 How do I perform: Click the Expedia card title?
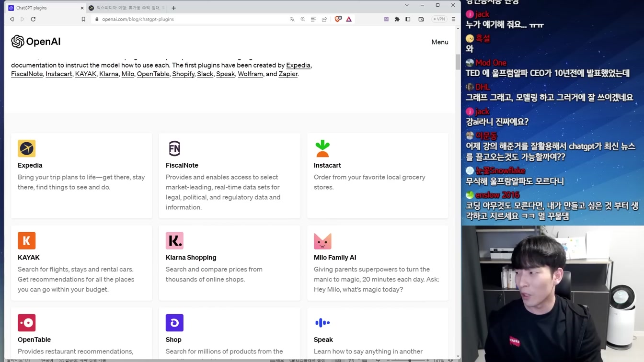coord(30,165)
